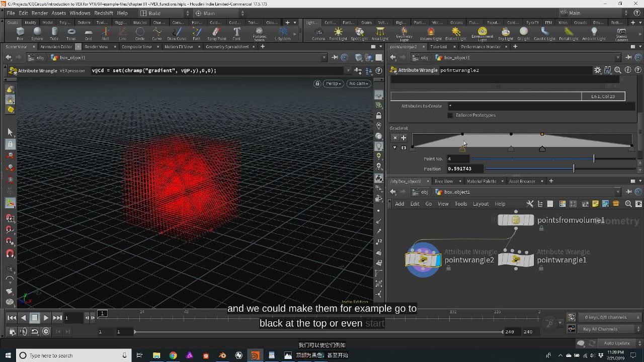Image resolution: width=644 pixels, height=362 pixels.
Task: Open the Material Palette tab
Action: click(481, 181)
